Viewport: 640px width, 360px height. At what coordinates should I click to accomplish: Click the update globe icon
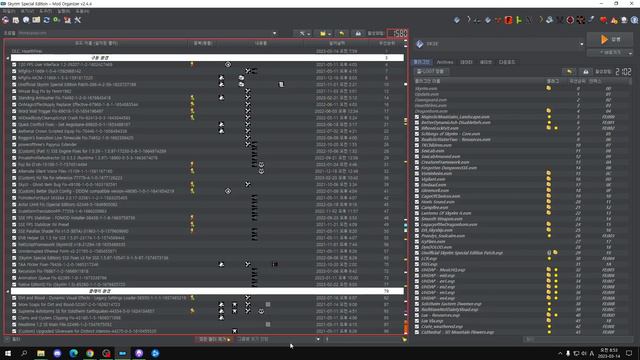(x=624, y=20)
